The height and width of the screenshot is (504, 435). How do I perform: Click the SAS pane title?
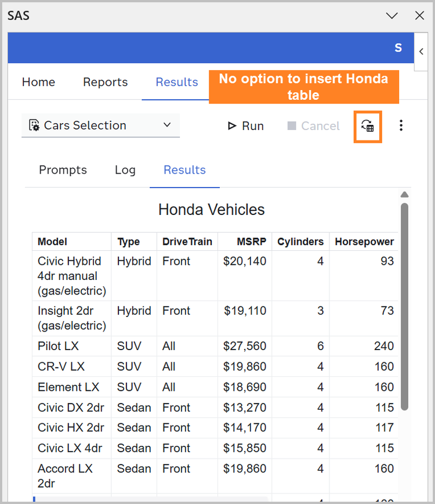19,16
